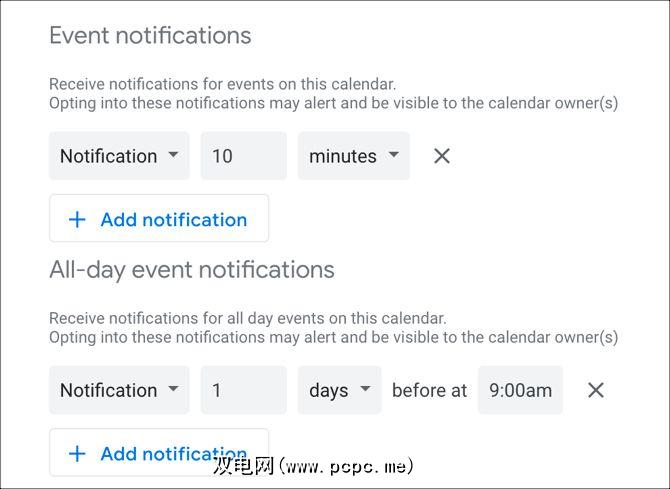Click the All-day event notifications heading
This screenshot has height=489, width=670.
point(192,270)
